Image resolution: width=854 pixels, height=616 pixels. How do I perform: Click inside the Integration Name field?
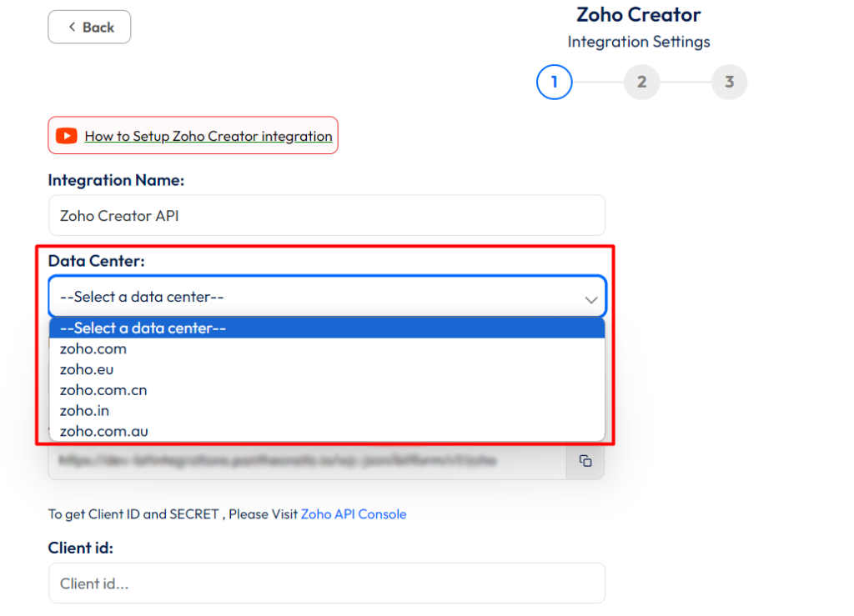[327, 215]
